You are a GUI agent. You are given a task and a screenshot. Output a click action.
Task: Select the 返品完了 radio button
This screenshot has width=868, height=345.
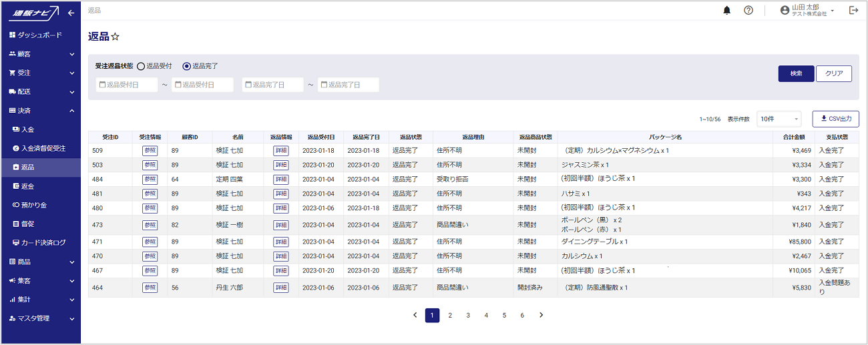point(187,66)
